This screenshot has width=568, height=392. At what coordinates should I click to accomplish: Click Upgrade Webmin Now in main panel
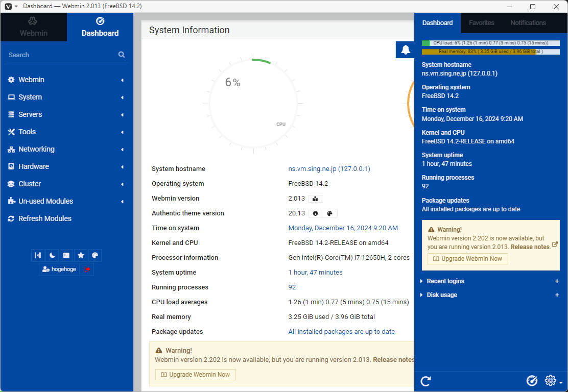196,375
